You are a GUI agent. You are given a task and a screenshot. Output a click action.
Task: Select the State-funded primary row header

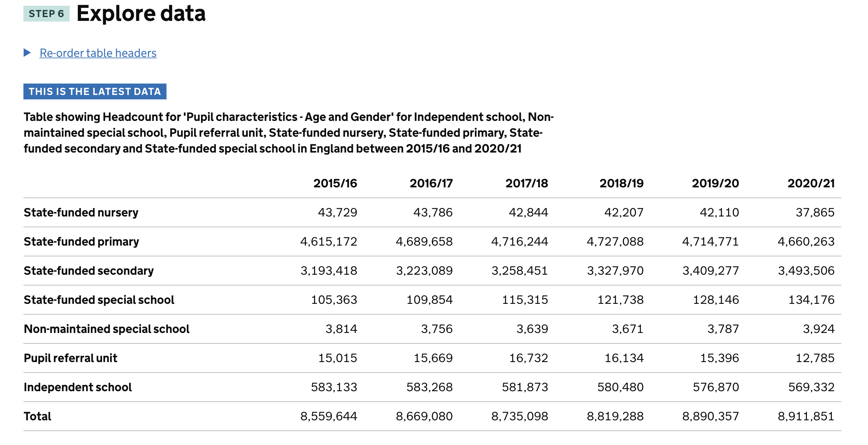click(81, 241)
